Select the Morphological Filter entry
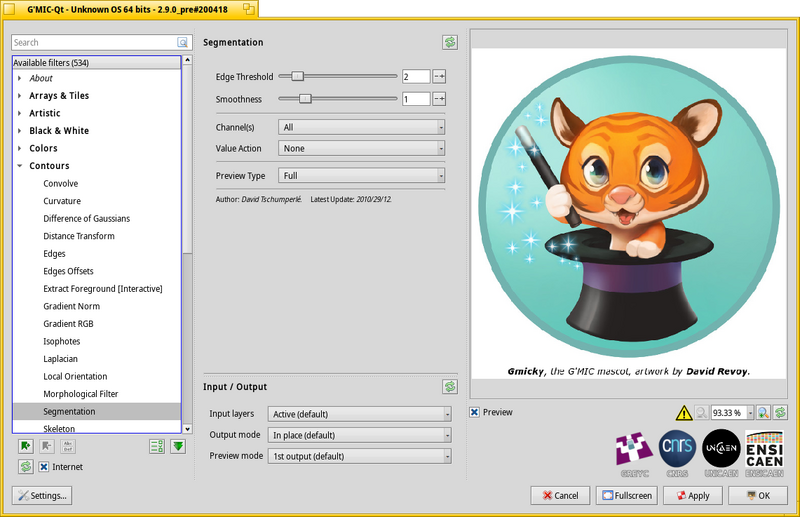The height and width of the screenshot is (517, 800). [x=81, y=394]
